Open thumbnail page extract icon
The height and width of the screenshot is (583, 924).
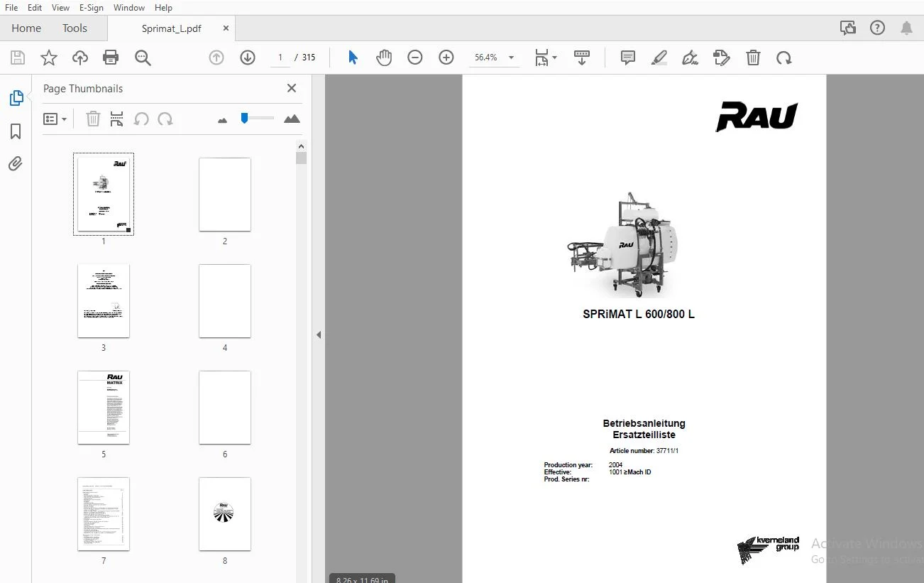[117, 119]
